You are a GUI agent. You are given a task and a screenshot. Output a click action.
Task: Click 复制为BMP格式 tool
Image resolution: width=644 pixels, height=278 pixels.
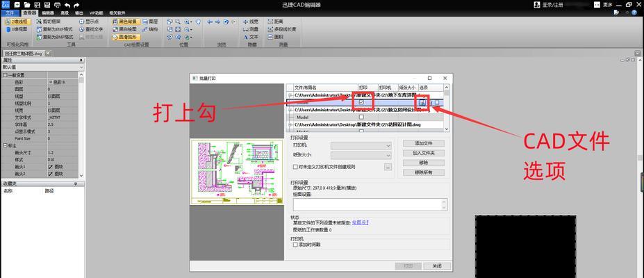[x=54, y=37]
